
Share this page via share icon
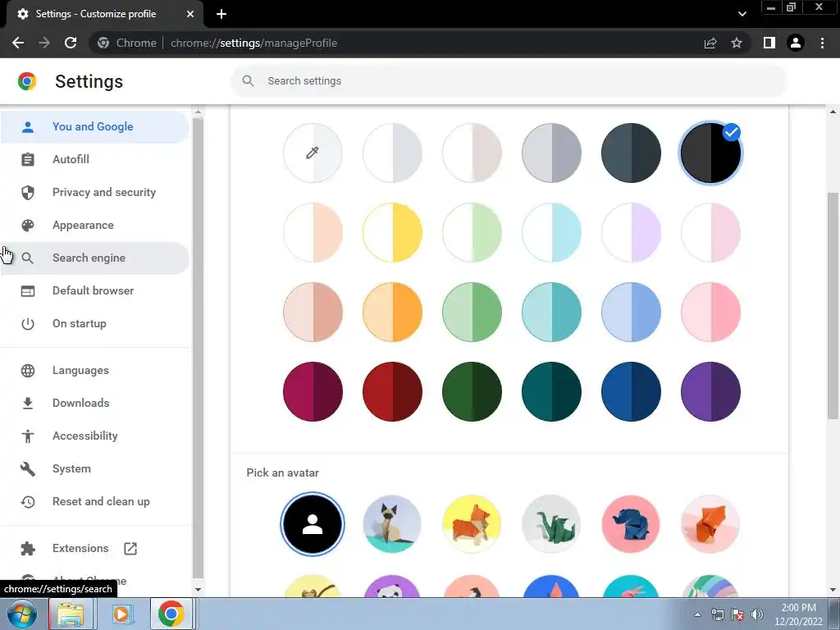(x=710, y=43)
